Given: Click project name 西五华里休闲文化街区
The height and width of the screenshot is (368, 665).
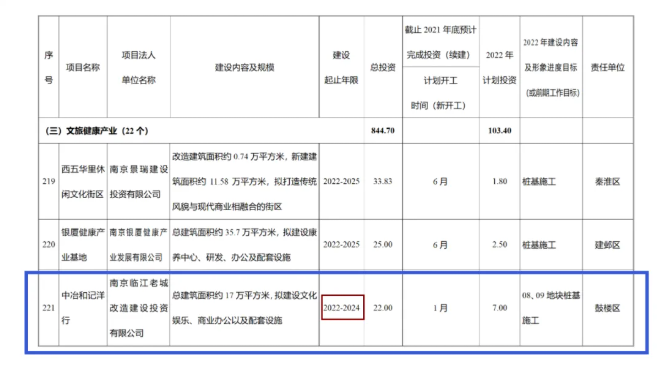Looking at the screenshot, I should click(83, 181).
